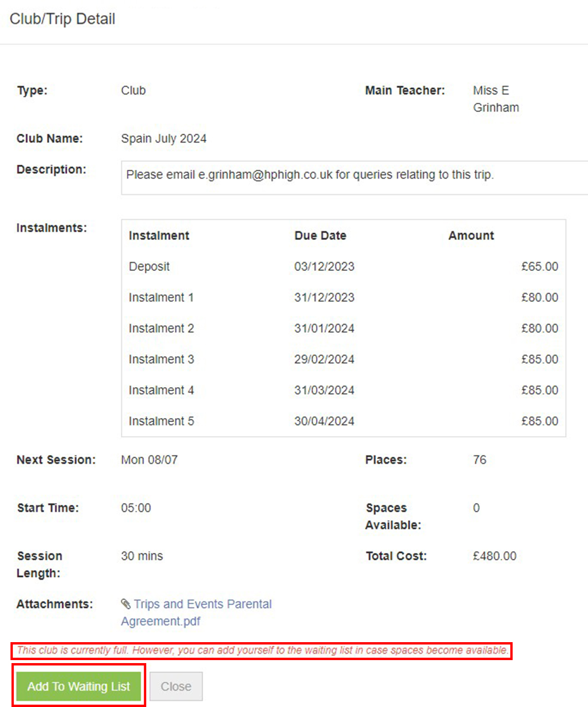Click the Instalment column header
The image size is (588, 707).
coord(159,236)
